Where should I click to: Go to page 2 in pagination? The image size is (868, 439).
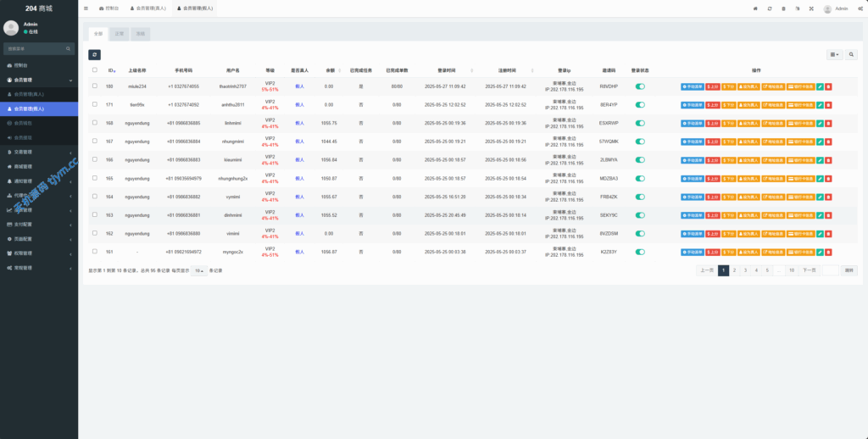(x=734, y=270)
